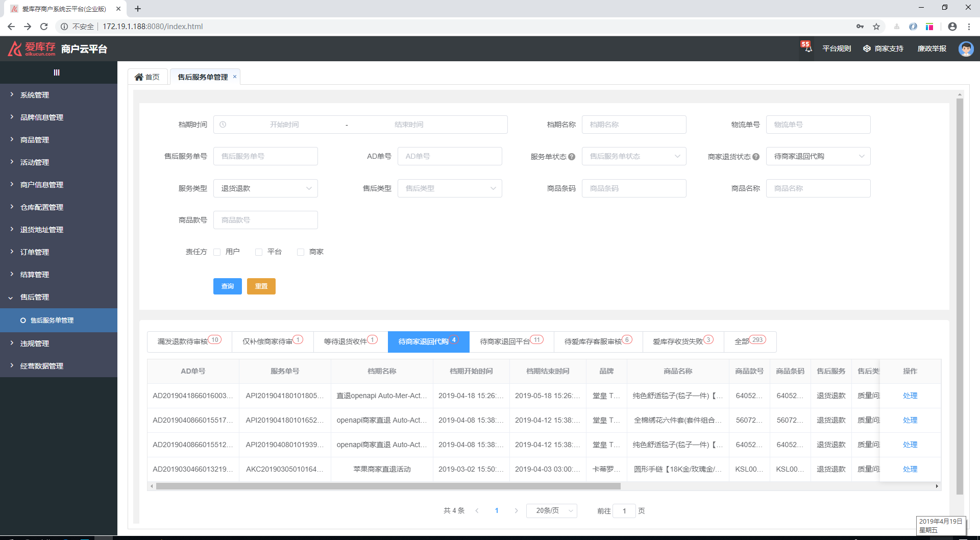This screenshot has width=980, height=540.
Task: Click the 商家支持 icon link
Action: click(883, 48)
